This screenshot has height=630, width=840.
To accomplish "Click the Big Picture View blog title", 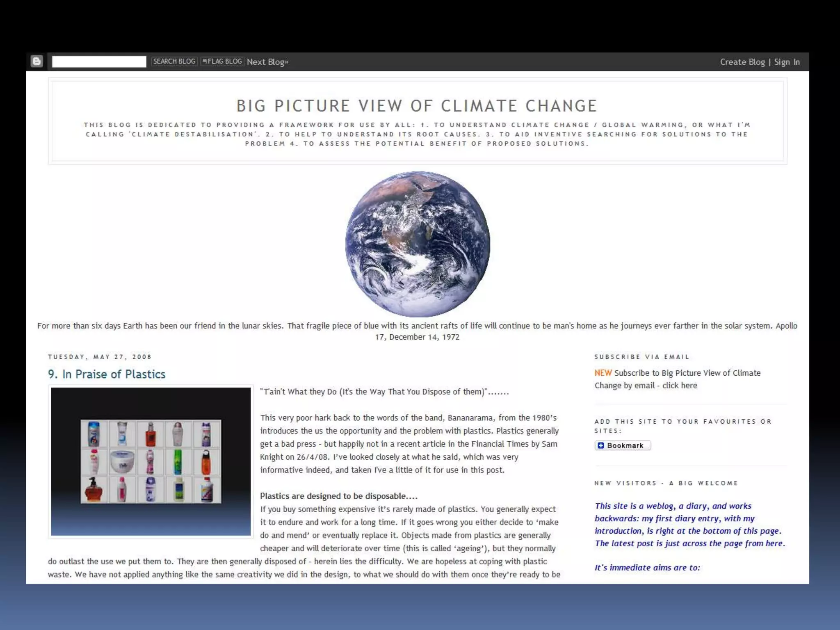I will click(x=417, y=106).
